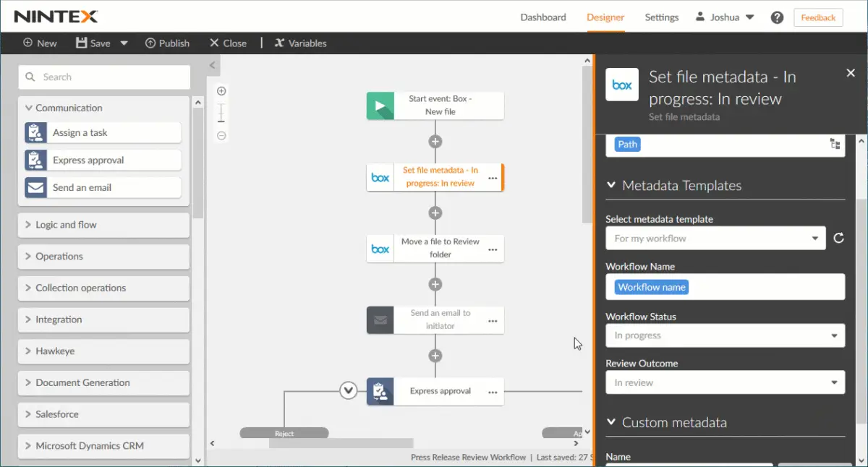Save the workflow using the floppy icon
The image size is (868, 467).
point(82,43)
